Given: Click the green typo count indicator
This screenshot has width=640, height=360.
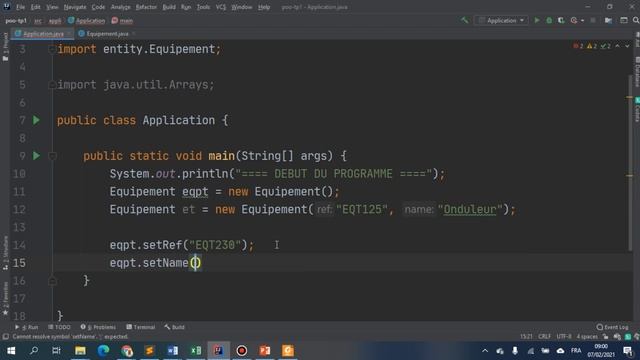Looking at the screenshot, I should click(605, 46).
